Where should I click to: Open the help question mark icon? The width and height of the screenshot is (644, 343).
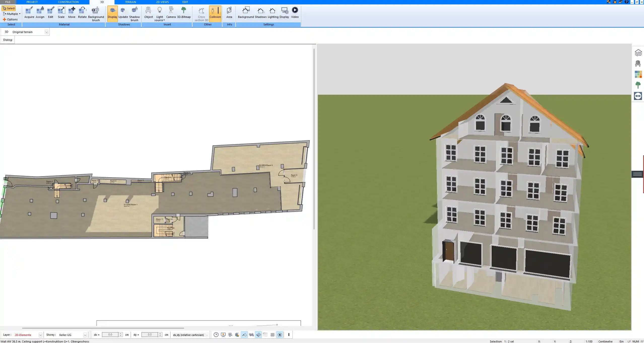point(627,2)
